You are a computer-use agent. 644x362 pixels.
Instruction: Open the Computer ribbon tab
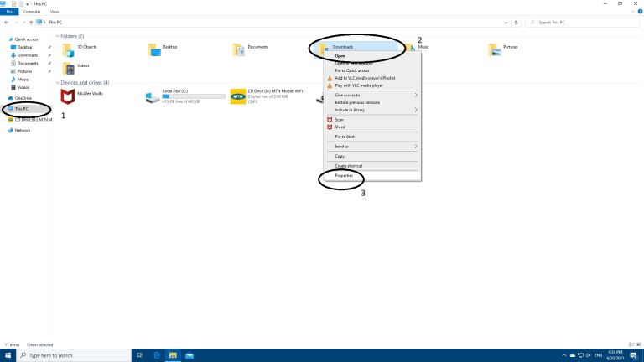point(32,12)
